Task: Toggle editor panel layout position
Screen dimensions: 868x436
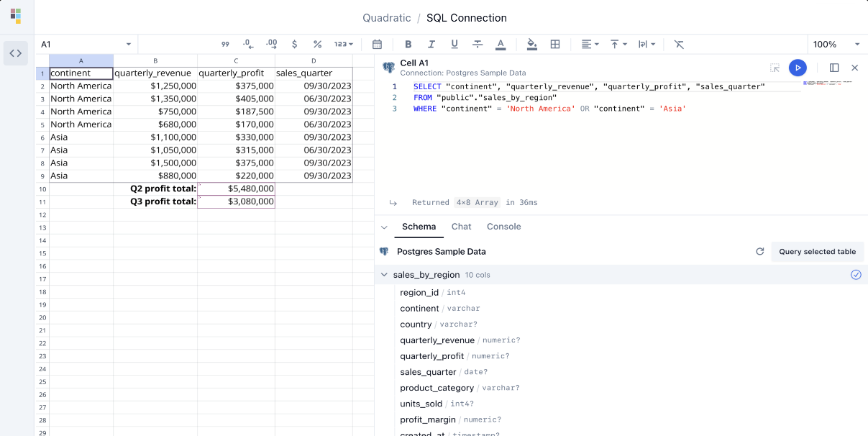Action: pos(834,68)
